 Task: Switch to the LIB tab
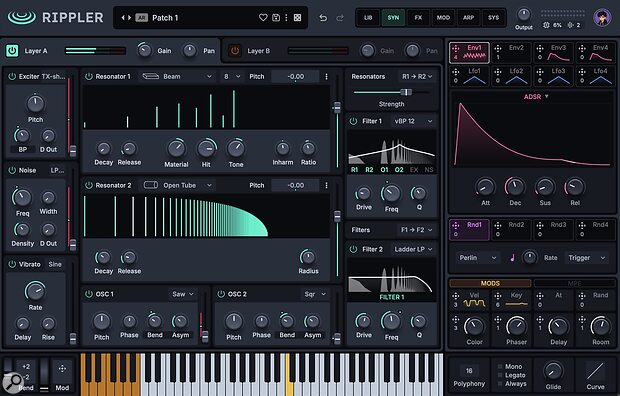coord(368,17)
